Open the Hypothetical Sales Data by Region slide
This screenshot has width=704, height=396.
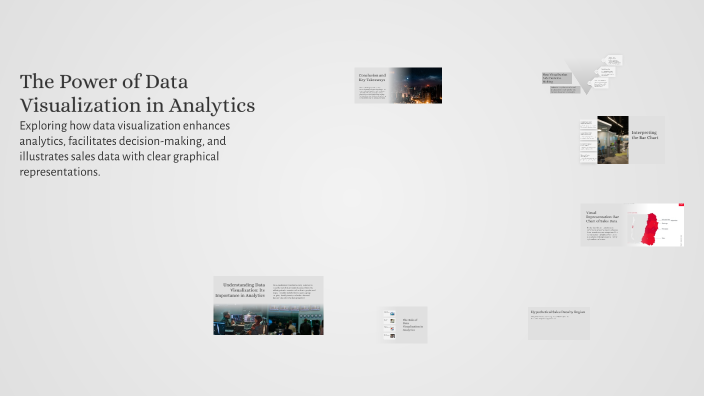coord(559,323)
